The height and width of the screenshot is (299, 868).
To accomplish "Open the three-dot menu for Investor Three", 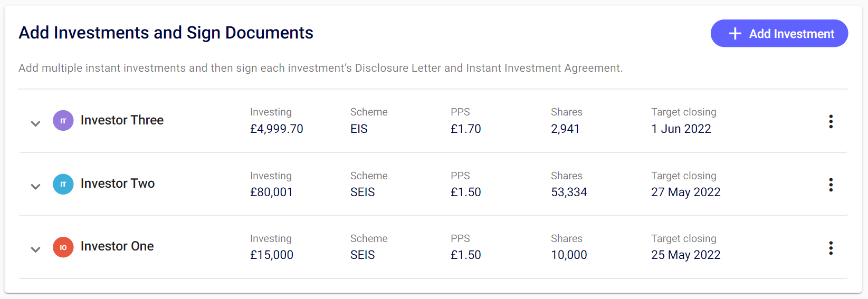I will click(x=831, y=122).
